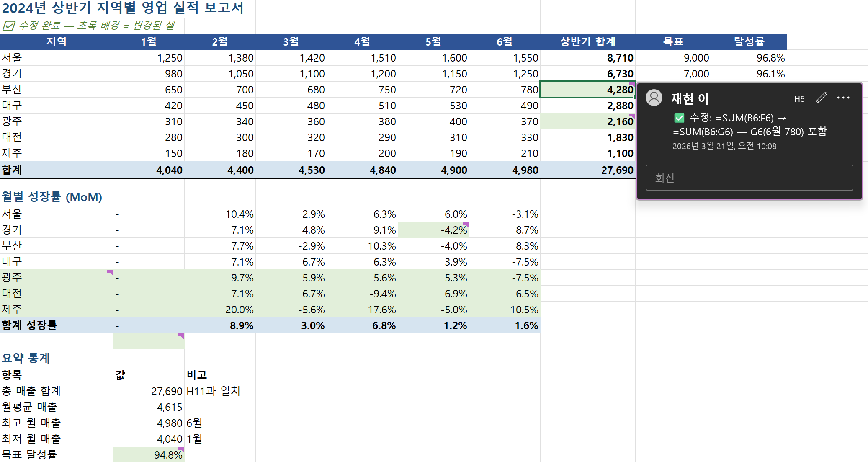Click the comment timestamp text
The image size is (868, 462).
724,146
